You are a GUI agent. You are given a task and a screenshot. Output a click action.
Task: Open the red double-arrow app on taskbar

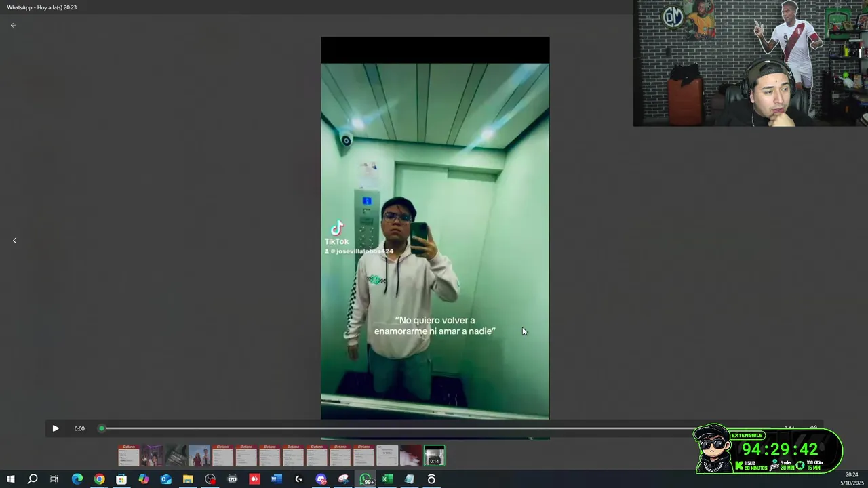(x=254, y=479)
